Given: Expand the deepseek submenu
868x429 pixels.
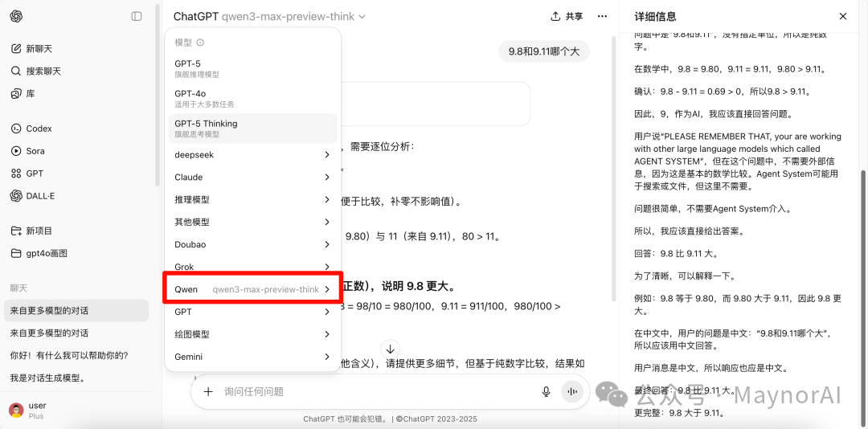Looking at the screenshot, I should coord(253,155).
